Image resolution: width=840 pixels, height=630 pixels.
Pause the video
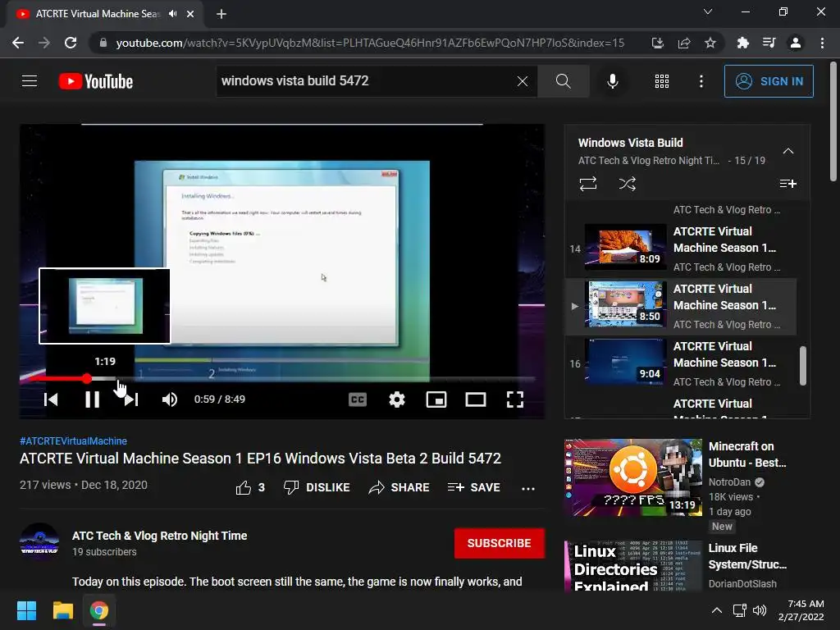coord(92,399)
